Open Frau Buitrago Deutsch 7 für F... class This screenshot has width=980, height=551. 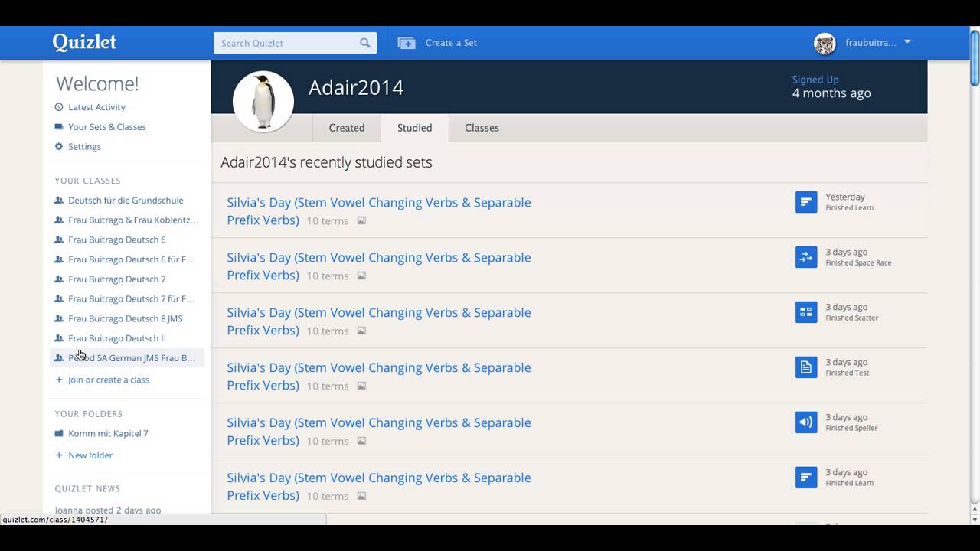tap(131, 298)
